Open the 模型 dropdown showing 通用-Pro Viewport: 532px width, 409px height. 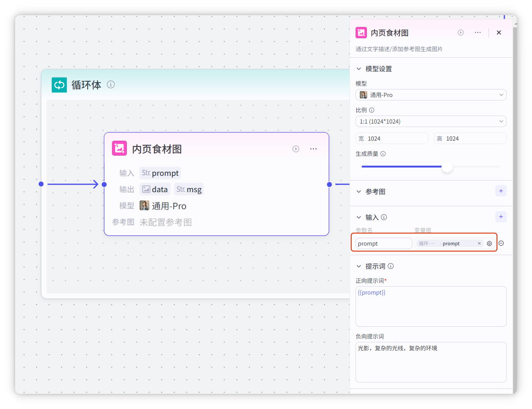[431, 95]
